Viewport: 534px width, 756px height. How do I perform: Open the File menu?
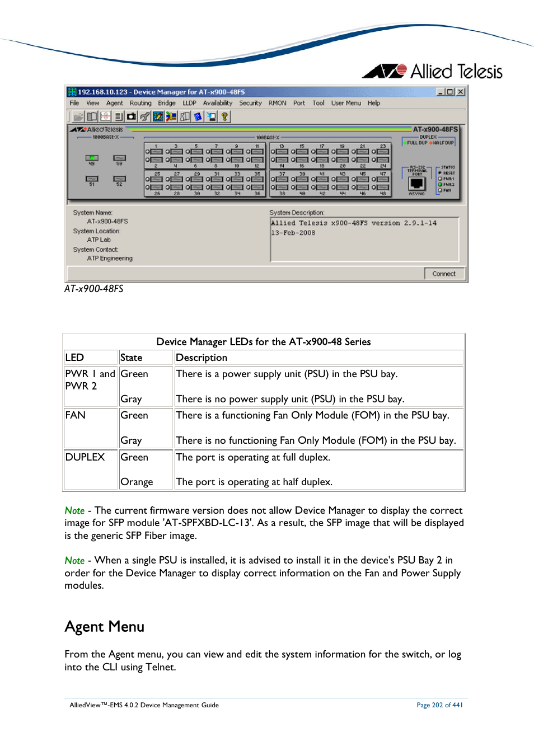[74, 103]
